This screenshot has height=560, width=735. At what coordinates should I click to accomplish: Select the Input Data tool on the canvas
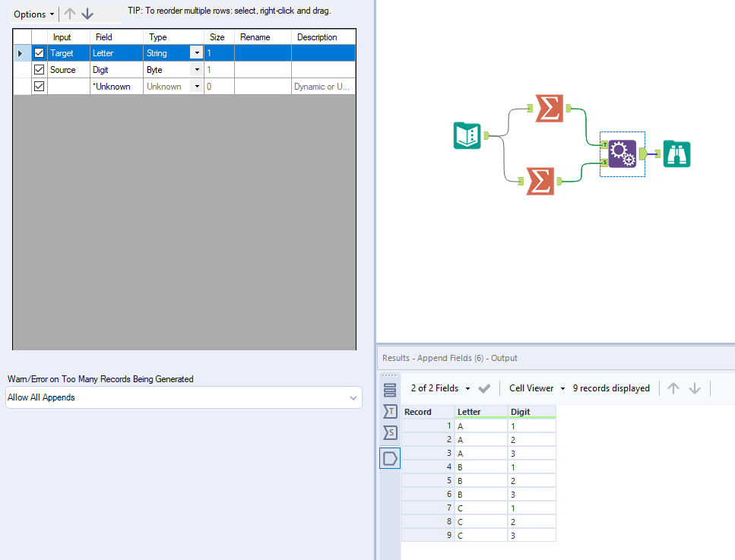pyautogui.click(x=467, y=136)
